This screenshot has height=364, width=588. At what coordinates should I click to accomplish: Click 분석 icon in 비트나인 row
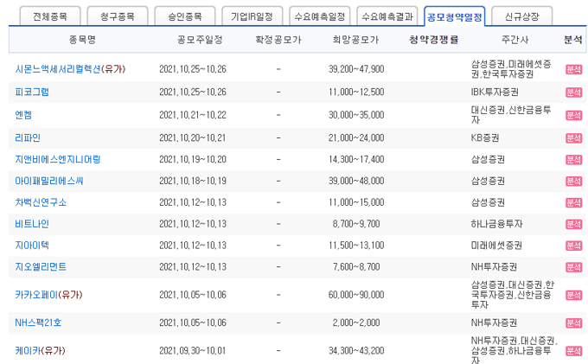click(x=574, y=224)
